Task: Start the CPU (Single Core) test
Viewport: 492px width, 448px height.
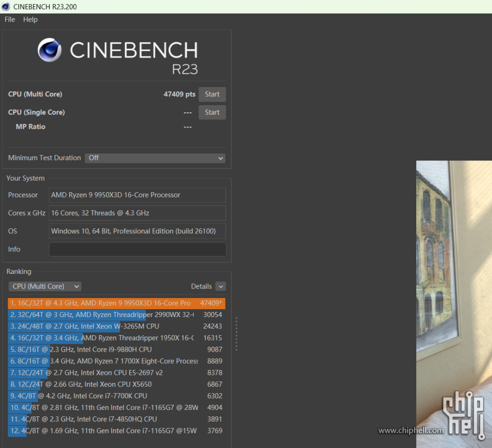Action: point(212,112)
